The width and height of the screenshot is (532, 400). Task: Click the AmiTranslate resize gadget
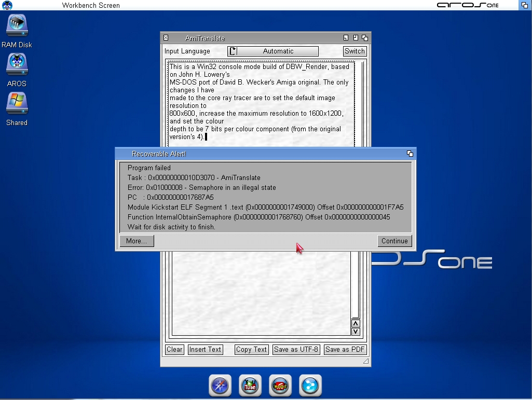tap(366, 361)
